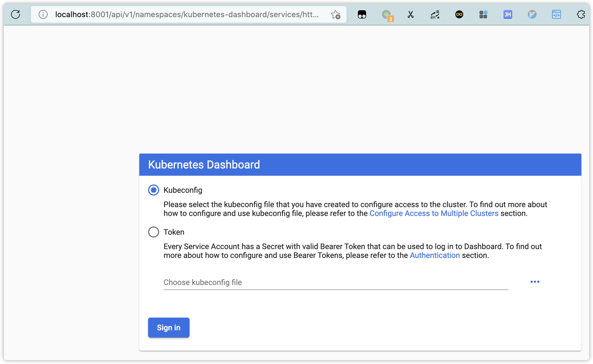Select the Kubeconfig radio button
This screenshot has height=364, width=593.
[154, 190]
